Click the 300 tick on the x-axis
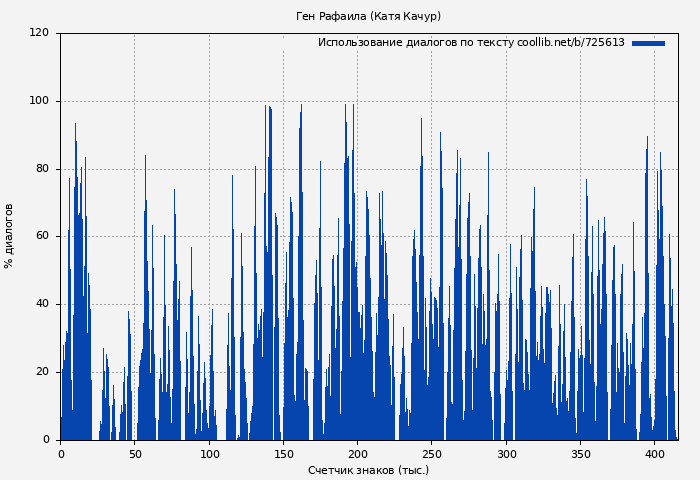Screen dimensions: 700x480 [506, 454]
